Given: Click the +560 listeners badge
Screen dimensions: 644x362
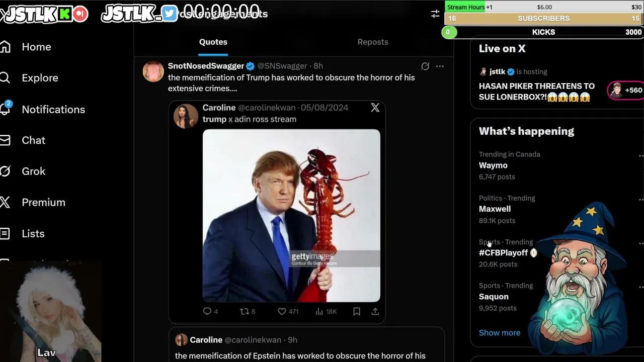Looking at the screenshot, I should [x=626, y=90].
